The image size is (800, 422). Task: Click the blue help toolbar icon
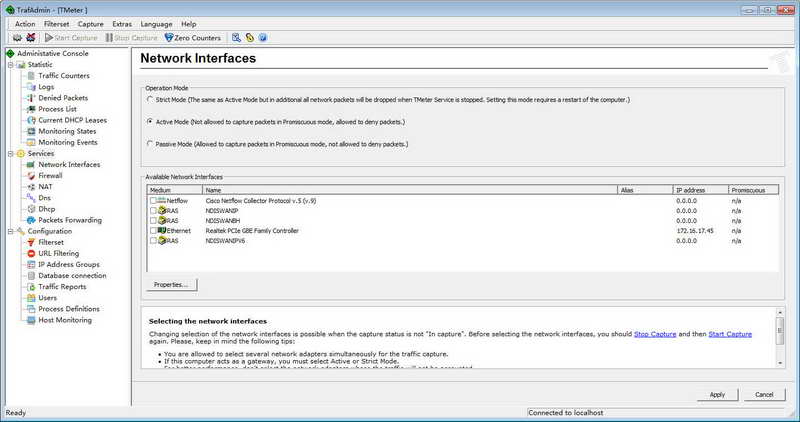[x=263, y=38]
